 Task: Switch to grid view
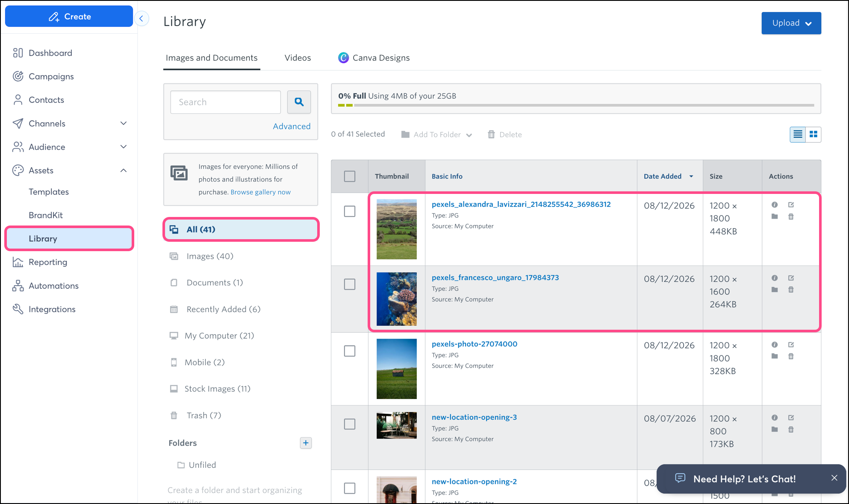pyautogui.click(x=814, y=135)
